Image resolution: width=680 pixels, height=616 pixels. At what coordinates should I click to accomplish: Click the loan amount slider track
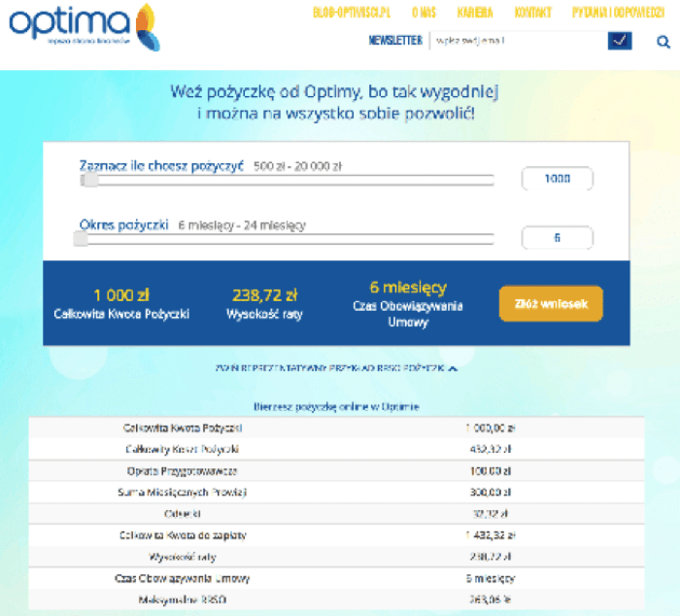point(288,180)
